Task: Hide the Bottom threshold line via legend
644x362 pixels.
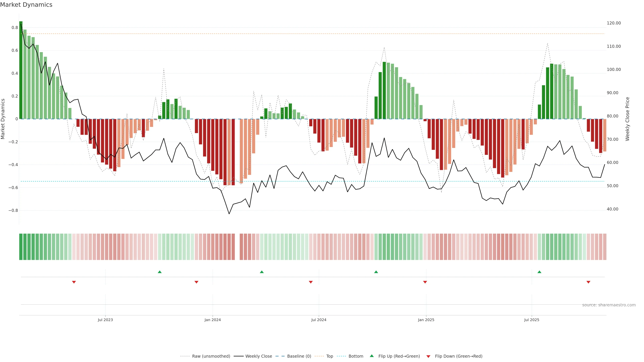Action: (x=356, y=356)
